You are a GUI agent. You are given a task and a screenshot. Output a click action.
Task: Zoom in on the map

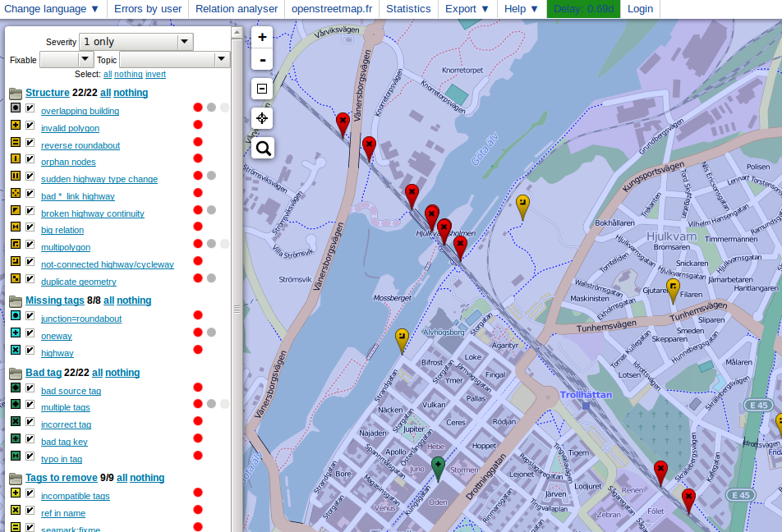pos(262,38)
